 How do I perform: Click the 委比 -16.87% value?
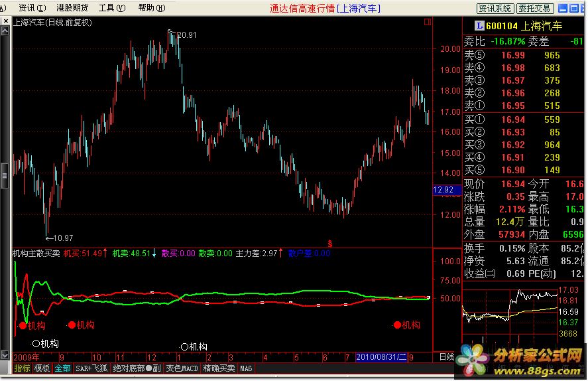508,41
